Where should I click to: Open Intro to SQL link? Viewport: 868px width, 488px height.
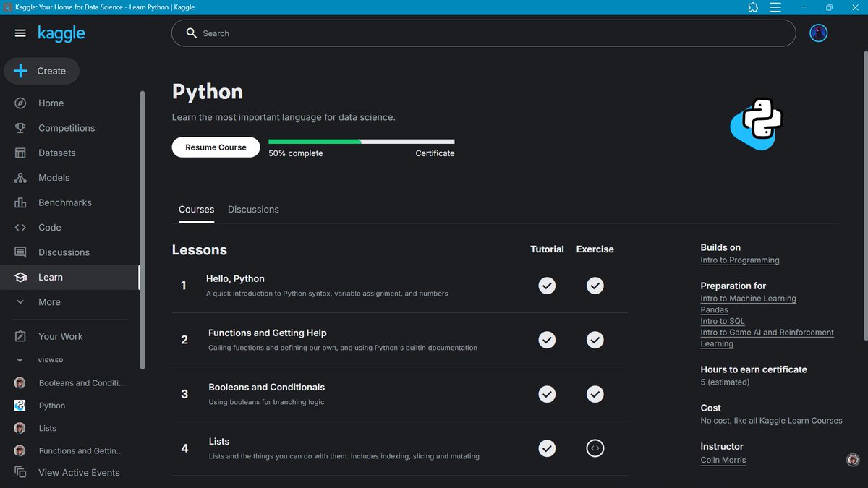[x=722, y=321]
